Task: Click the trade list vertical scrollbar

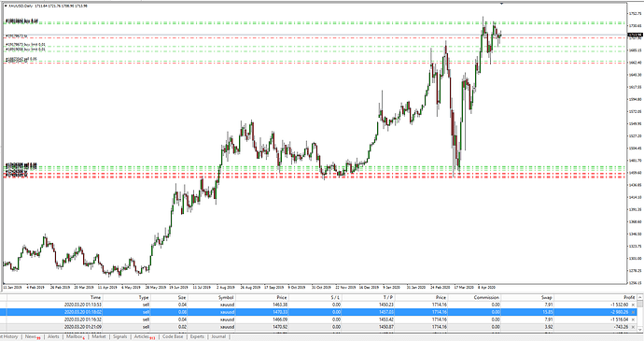Action: click(x=640, y=313)
